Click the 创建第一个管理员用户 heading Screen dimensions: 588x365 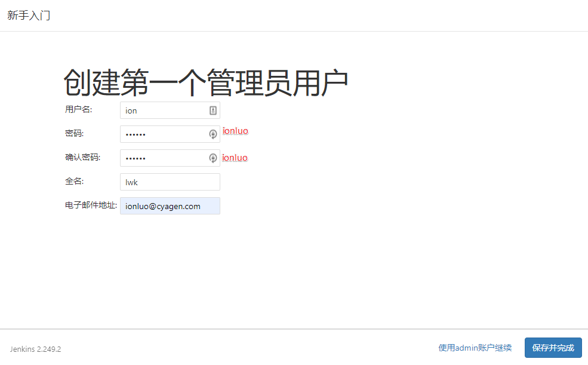[x=205, y=82]
